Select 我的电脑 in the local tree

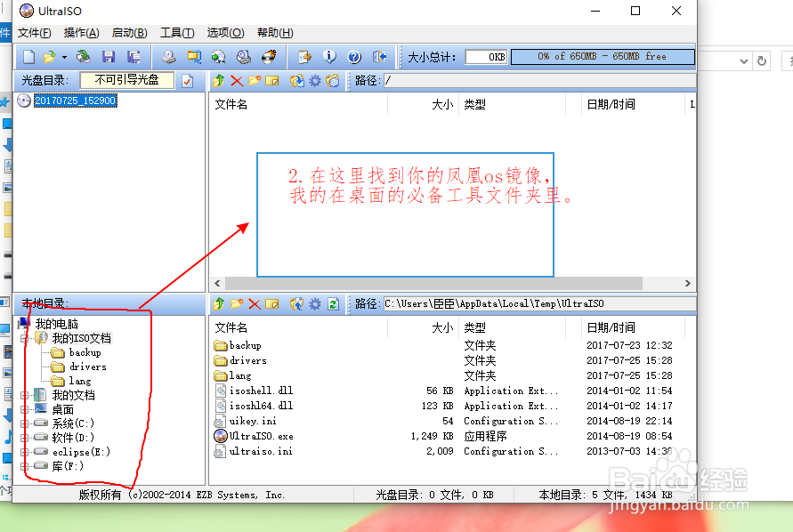coord(56,324)
